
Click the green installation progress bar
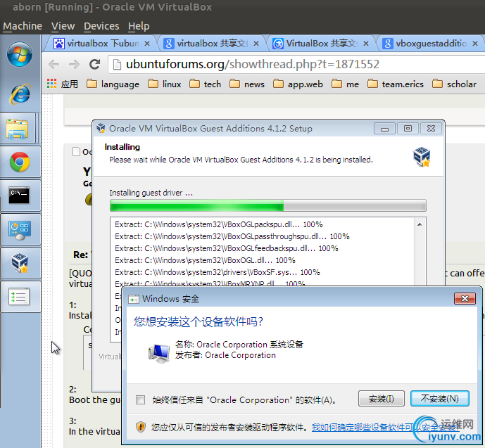click(x=268, y=205)
